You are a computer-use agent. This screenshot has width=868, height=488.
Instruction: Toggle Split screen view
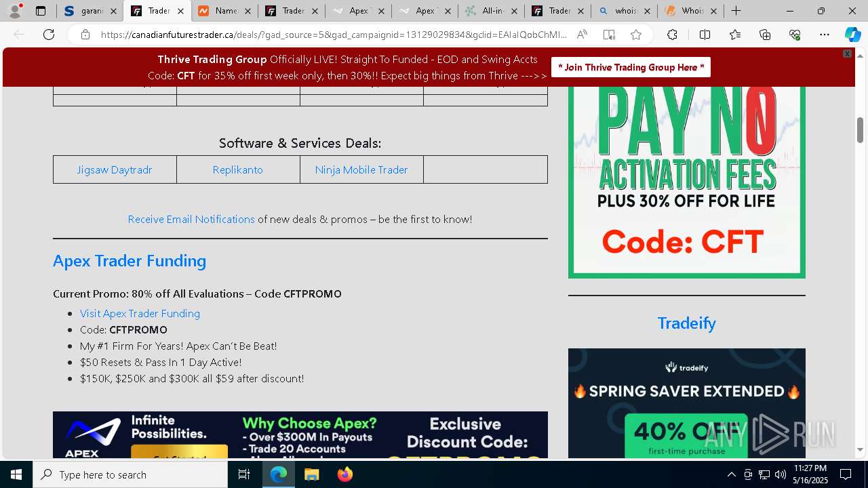(705, 35)
